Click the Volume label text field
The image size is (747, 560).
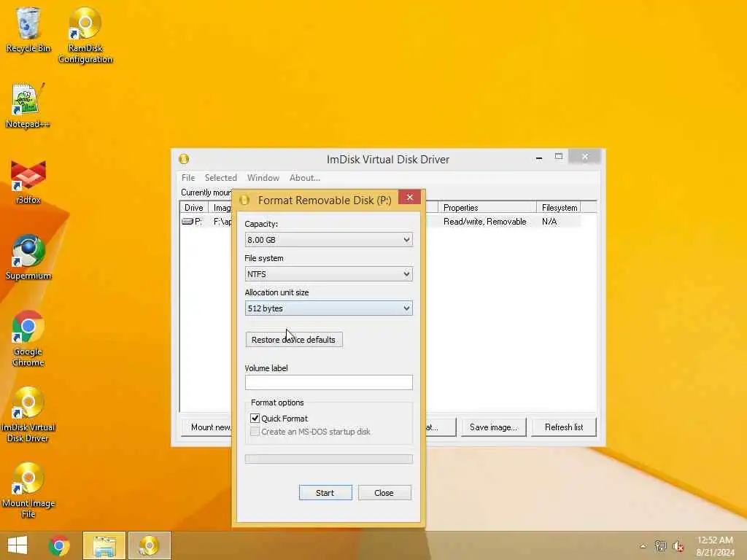[x=329, y=382]
